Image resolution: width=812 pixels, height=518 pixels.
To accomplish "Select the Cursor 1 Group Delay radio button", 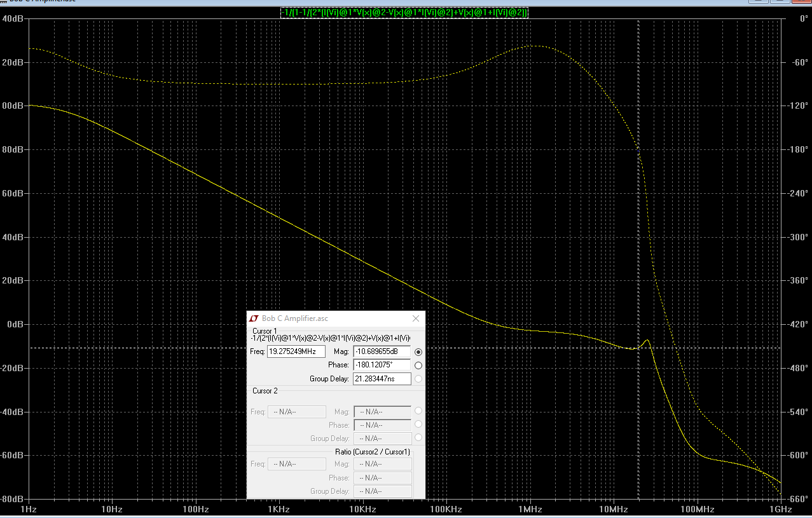I will pos(418,379).
